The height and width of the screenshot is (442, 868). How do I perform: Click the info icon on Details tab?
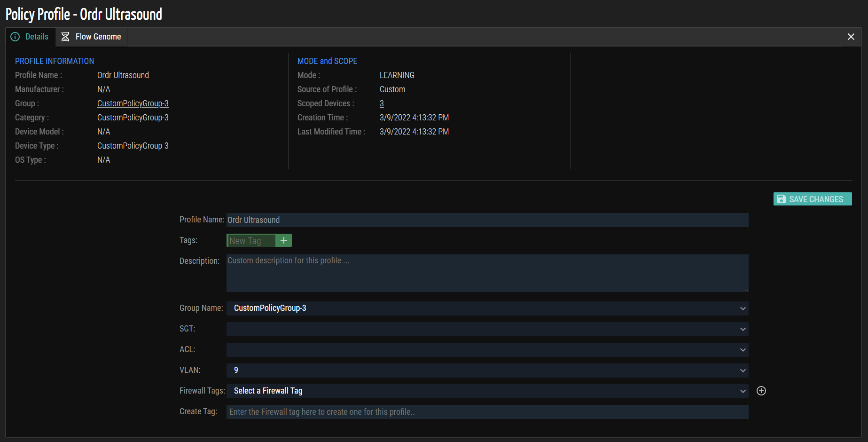[16, 37]
